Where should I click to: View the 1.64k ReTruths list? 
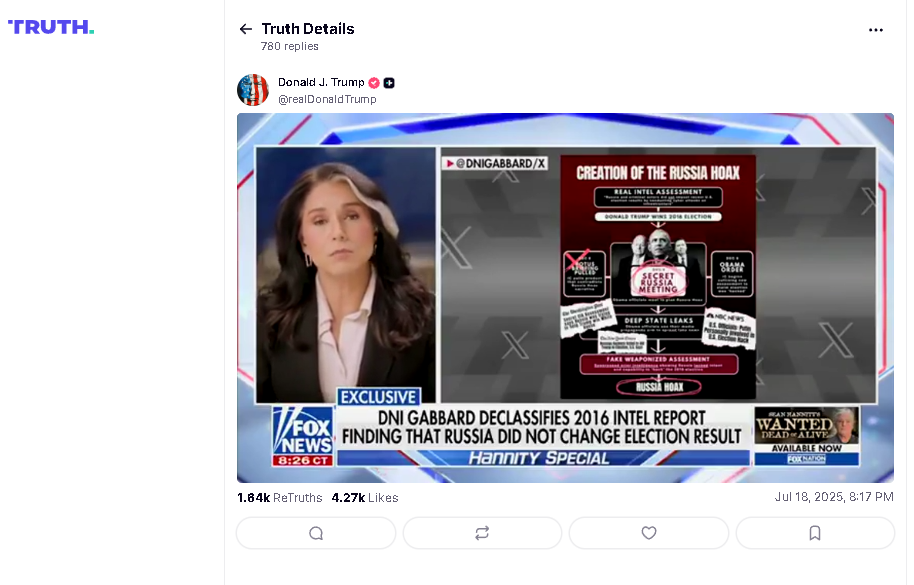click(x=280, y=498)
